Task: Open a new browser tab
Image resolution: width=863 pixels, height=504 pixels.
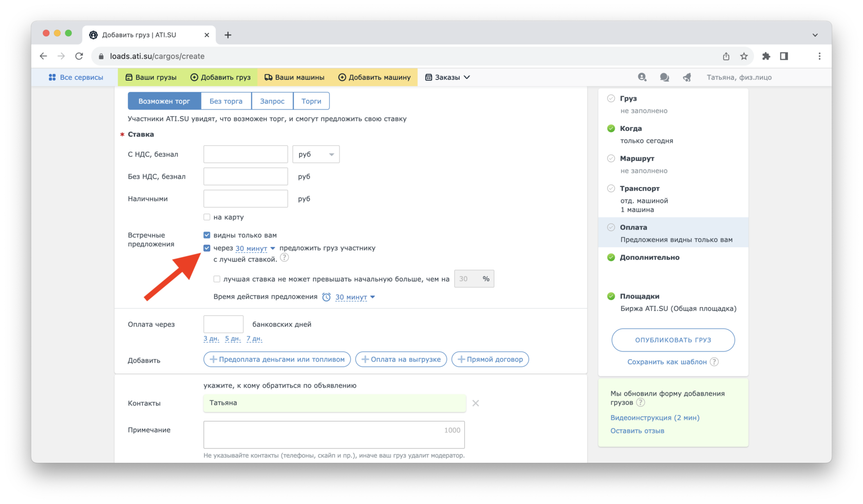Action: tap(228, 35)
